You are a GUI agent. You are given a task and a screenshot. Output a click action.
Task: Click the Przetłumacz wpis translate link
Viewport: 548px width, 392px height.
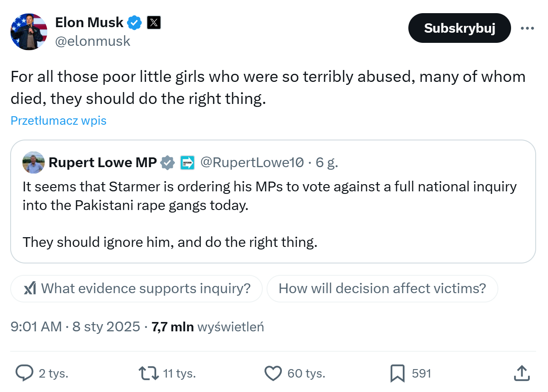click(58, 121)
